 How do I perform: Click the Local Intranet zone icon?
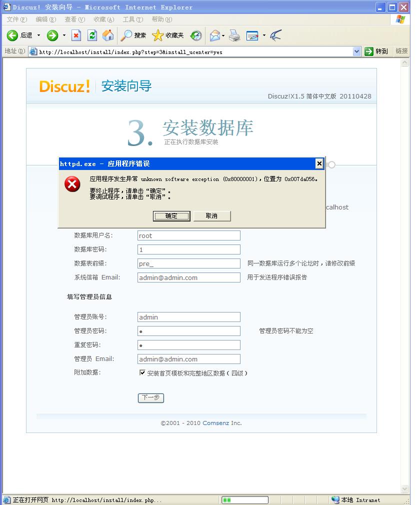point(335,500)
